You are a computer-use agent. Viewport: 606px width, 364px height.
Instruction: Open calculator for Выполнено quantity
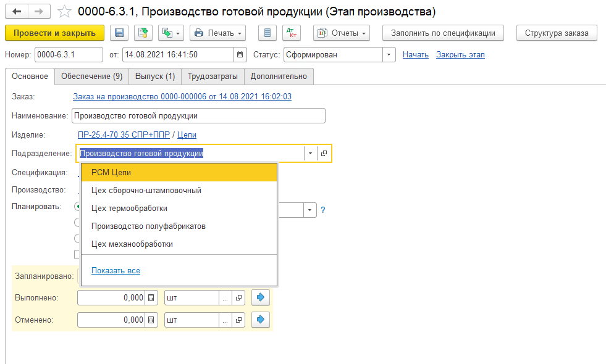(151, 297)
